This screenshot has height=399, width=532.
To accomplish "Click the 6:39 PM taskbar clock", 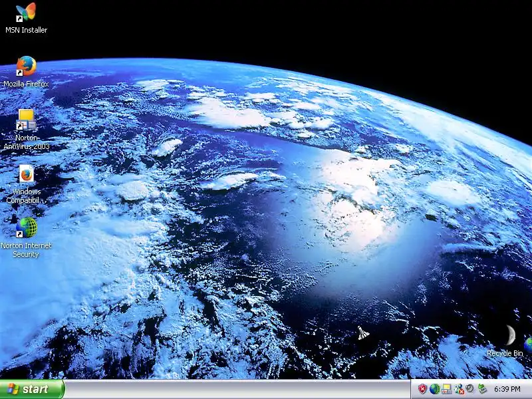I will (507, 389).
